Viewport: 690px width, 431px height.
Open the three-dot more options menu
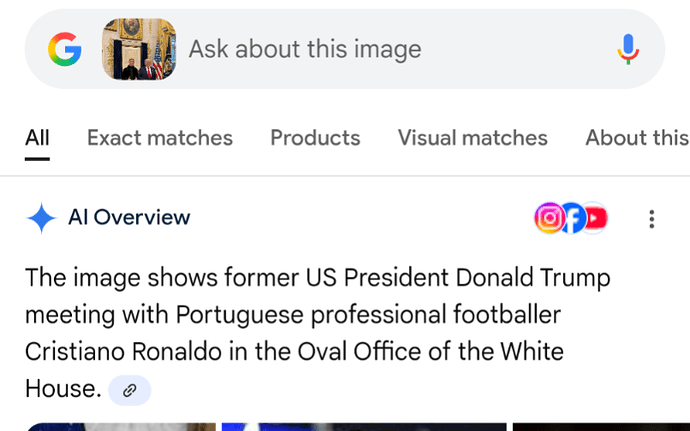[652, 218]
